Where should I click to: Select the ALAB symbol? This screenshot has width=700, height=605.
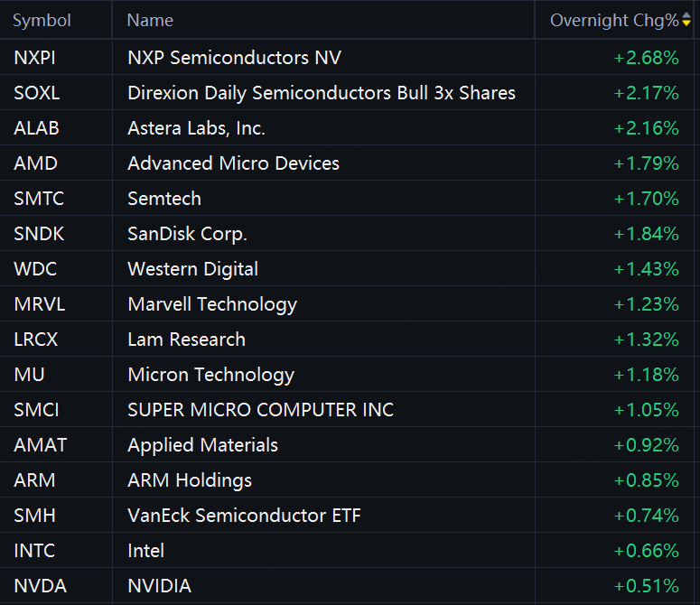[36, 128]
